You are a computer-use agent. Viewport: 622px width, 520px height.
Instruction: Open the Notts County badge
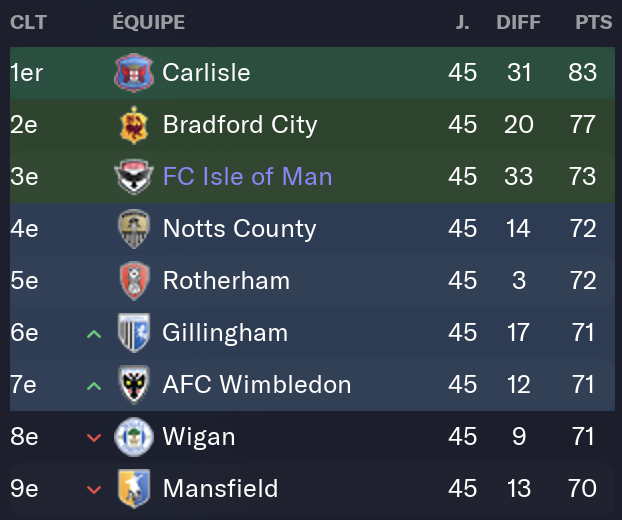(134, 229)
